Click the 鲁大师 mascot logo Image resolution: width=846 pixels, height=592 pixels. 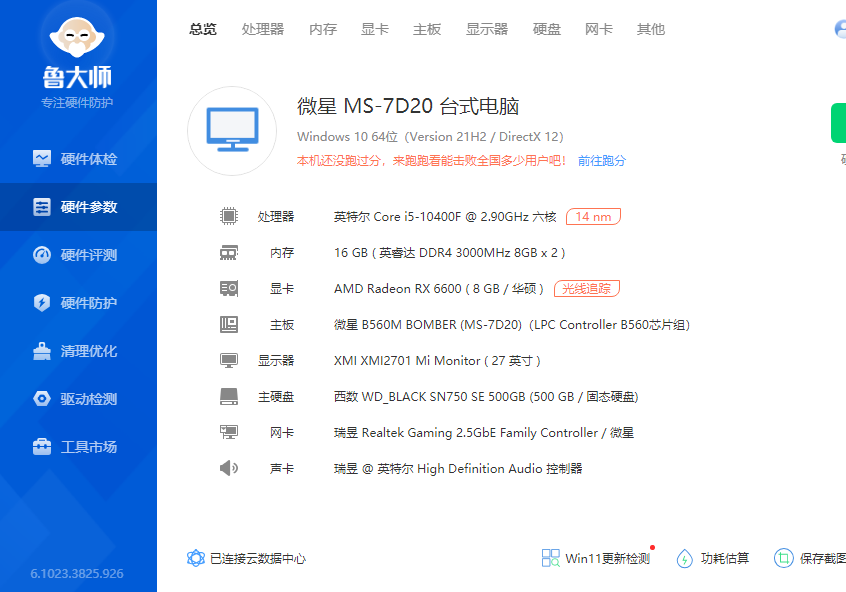click(77, 36)
